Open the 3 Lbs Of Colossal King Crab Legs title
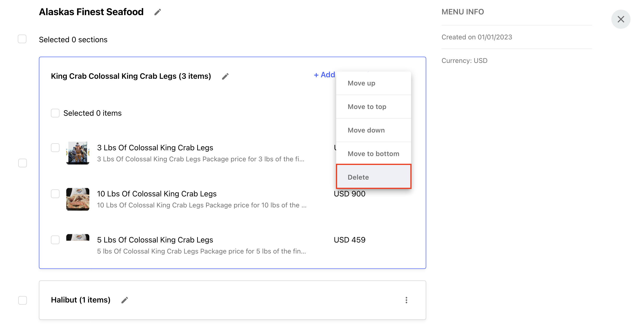The image size is (644, 327). click(x=155, y=147)
